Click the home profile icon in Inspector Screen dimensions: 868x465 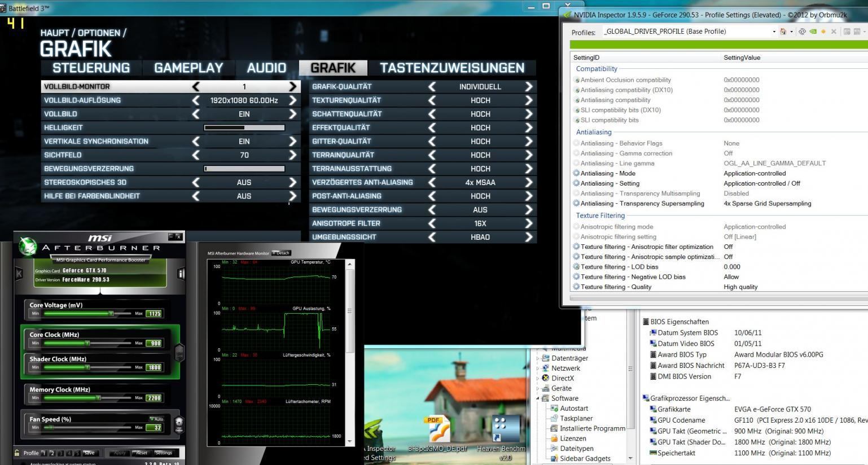[x=783, y=32]
